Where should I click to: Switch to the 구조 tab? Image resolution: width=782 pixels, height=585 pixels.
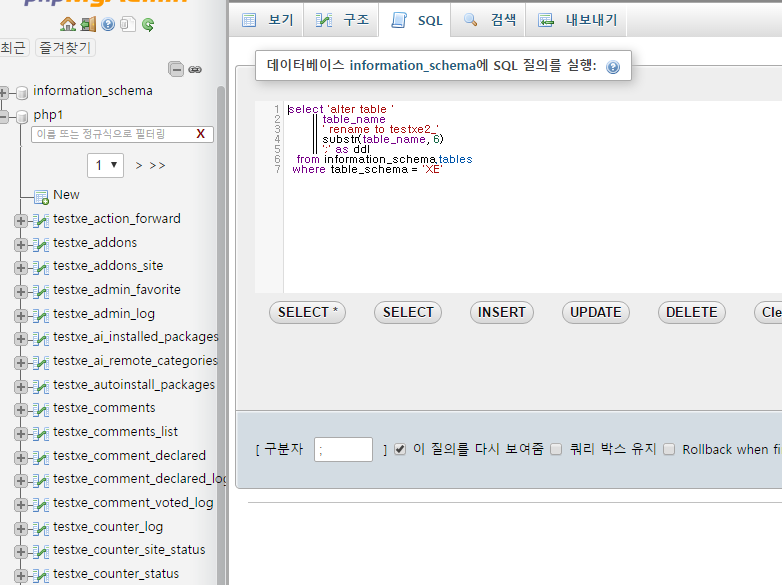(x=343, y=20)
